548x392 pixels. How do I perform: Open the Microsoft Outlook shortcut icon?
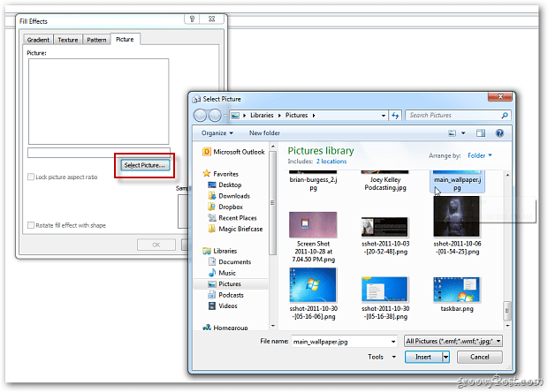207,152
